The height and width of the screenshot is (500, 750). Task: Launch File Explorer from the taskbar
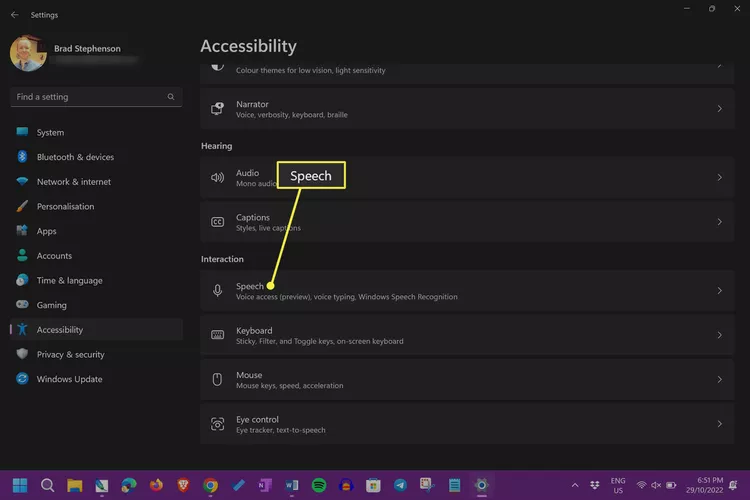[x=74, y=485]
